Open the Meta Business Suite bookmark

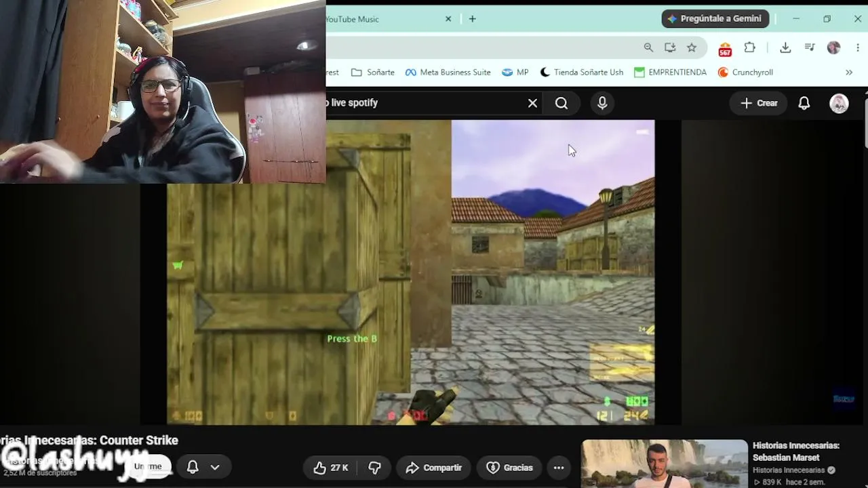point(448,73)
